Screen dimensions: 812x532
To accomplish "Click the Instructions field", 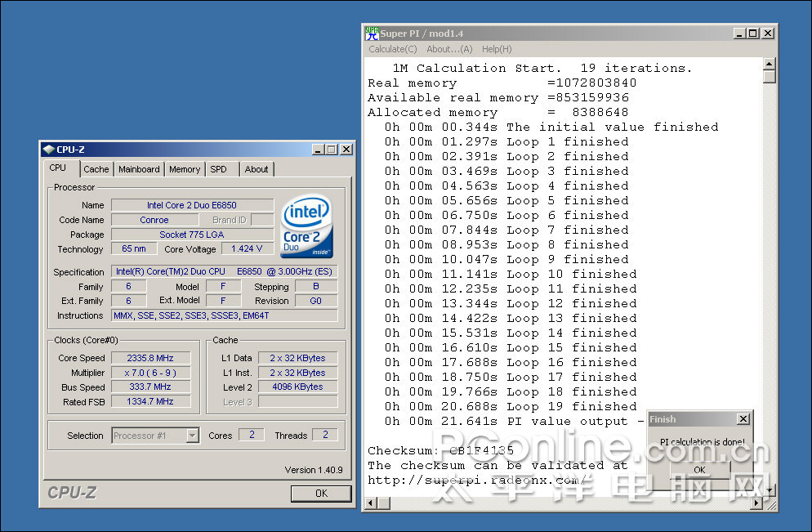I will (224, 315).
